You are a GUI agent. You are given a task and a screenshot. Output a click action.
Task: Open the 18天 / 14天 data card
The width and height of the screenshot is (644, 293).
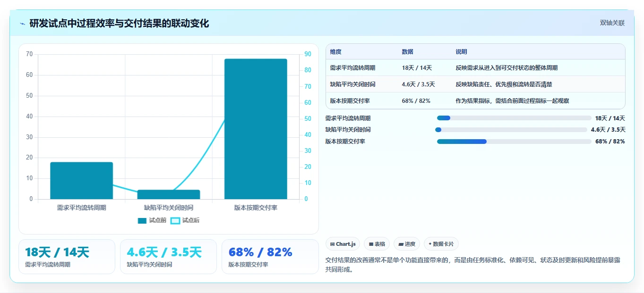click(67, 257)
